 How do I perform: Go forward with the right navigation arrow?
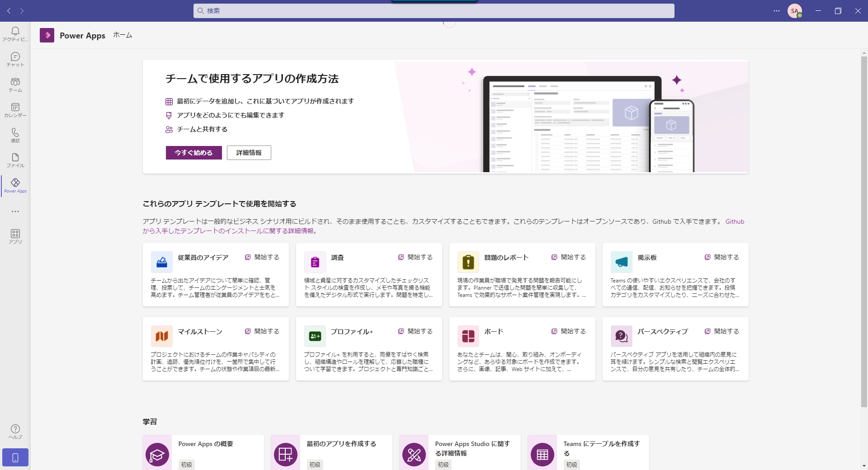point(22,11)
